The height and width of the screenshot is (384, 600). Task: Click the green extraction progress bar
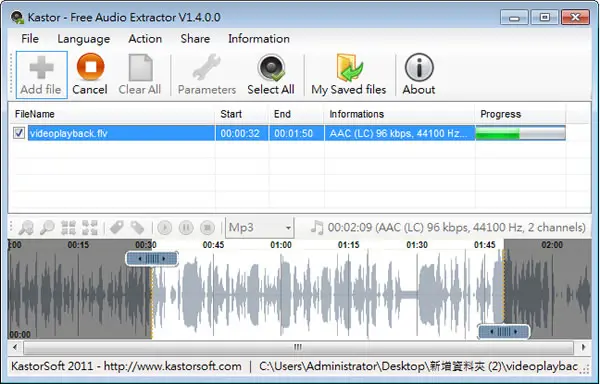tap(520, 133)
